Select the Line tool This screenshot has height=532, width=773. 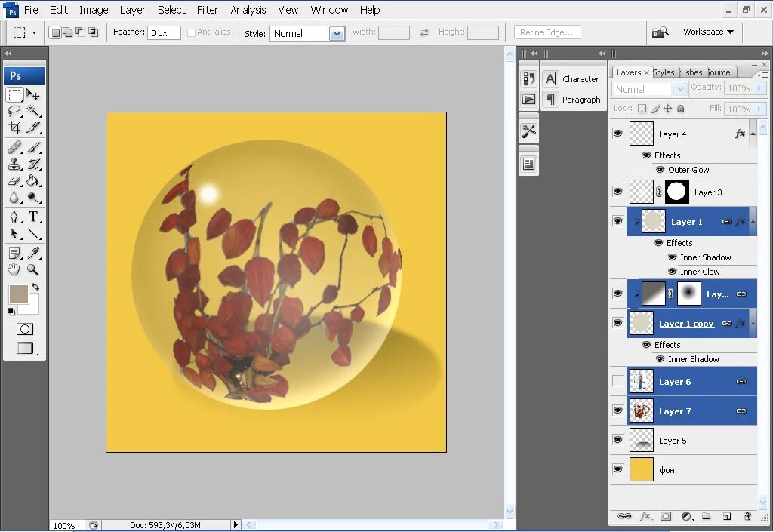pos(33,233)
